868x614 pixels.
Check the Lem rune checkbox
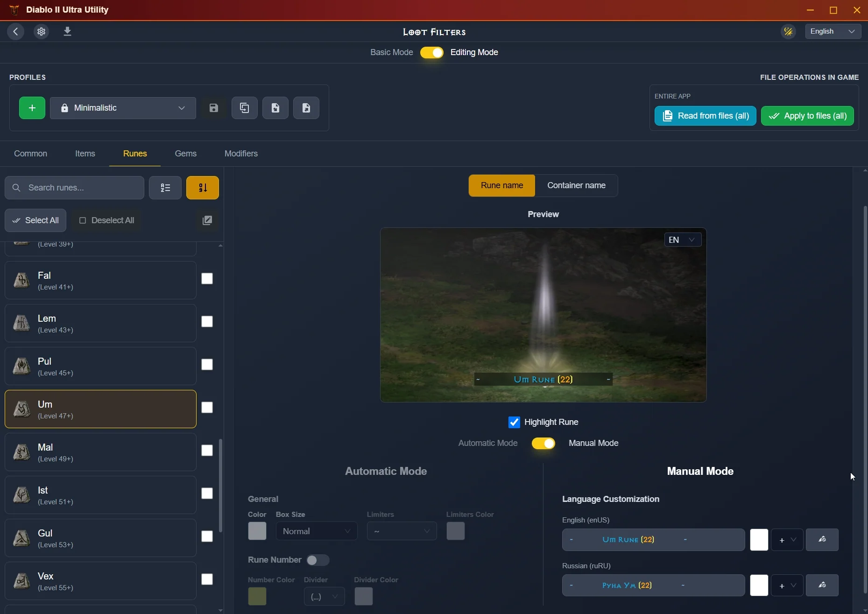point(207,322)
